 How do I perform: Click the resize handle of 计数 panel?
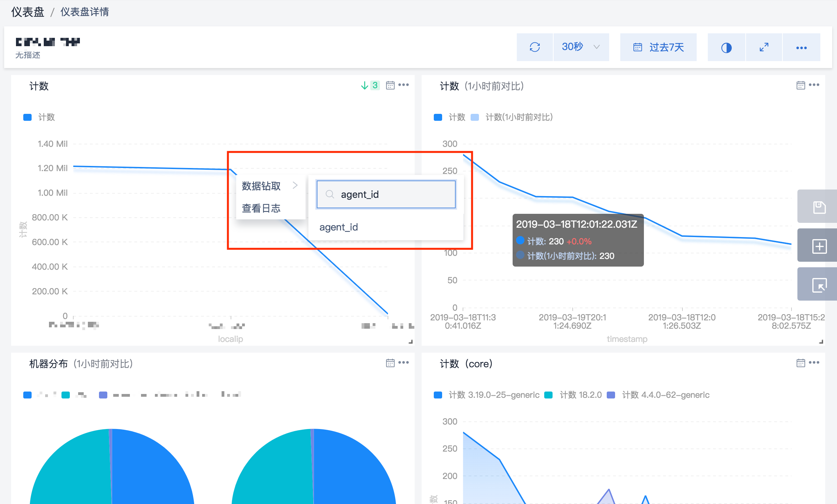coord(411,342)
